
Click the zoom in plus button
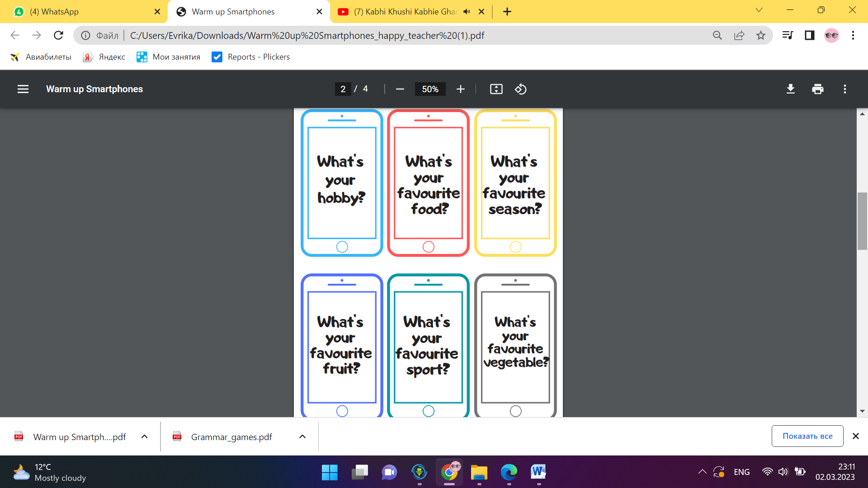click(460, 89)
